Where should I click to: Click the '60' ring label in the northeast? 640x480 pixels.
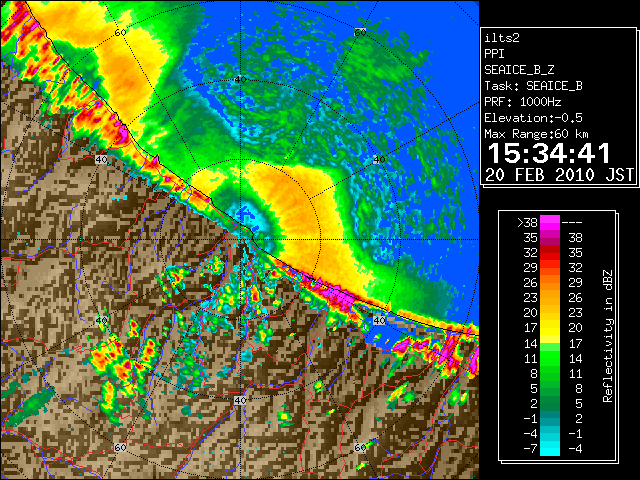360,32
